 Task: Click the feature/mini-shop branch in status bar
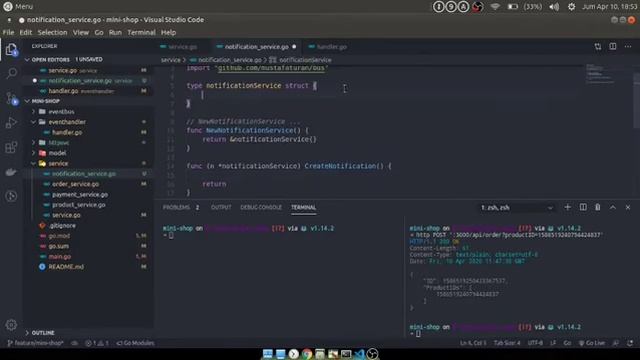(36, 343)
